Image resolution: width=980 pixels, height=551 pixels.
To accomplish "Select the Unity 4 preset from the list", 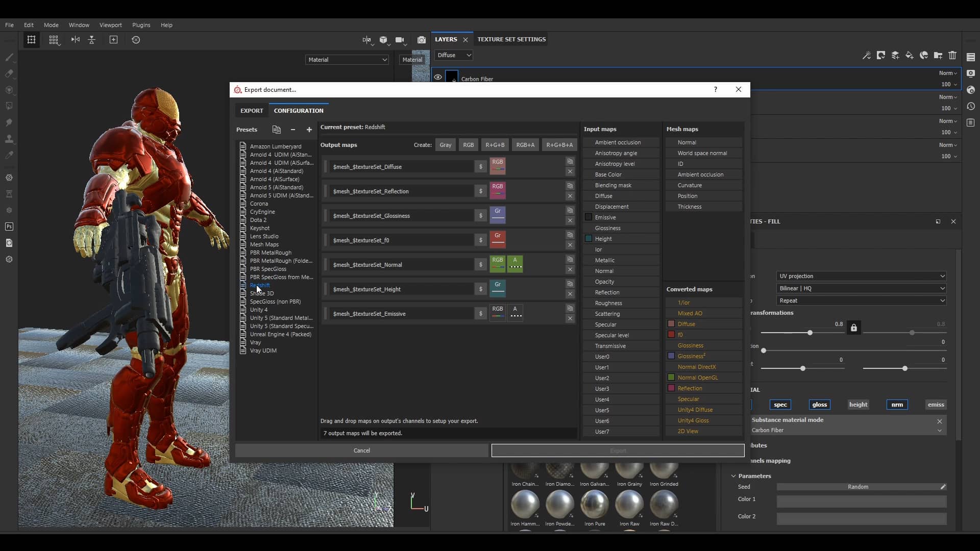I will (x=260, y=310).
